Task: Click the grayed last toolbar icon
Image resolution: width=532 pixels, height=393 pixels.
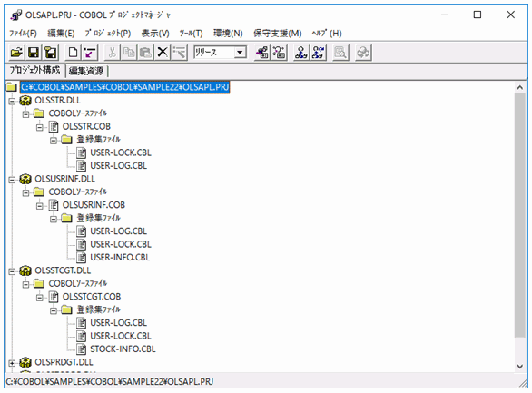Action: point(363,53)
